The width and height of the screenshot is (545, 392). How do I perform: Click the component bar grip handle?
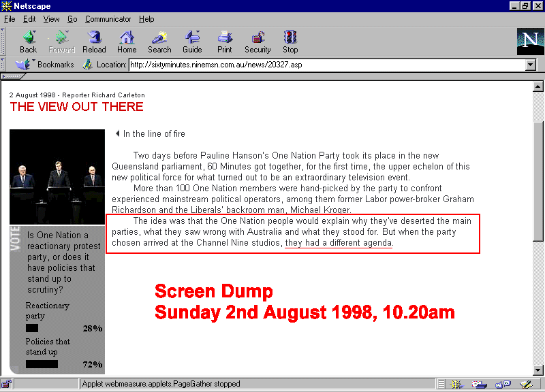click(441, 384)
